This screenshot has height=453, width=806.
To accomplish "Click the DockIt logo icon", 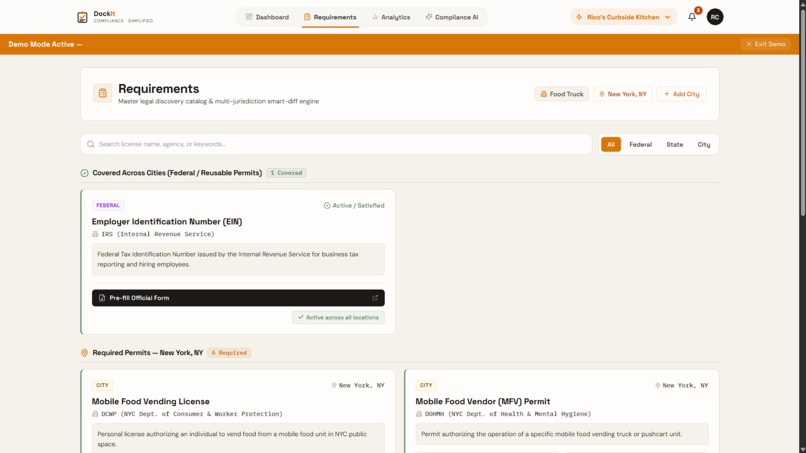I will (x=82, y=17).
